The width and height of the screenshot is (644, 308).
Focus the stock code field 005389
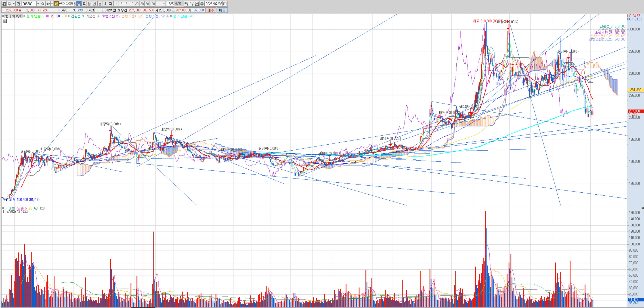pyautogui.click(x=29, y=4)
